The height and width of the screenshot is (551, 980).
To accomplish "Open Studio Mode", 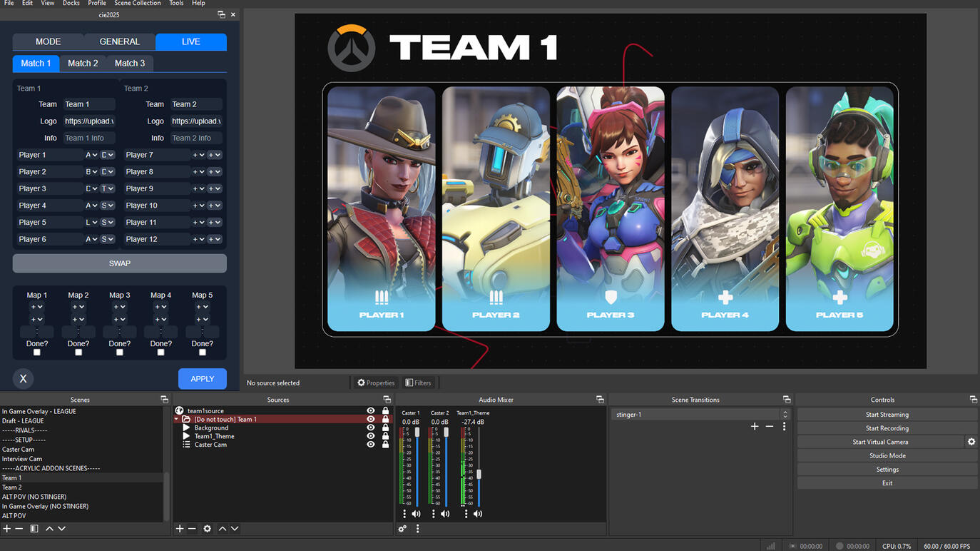I will pyautogui.click(x=887, y=455).
